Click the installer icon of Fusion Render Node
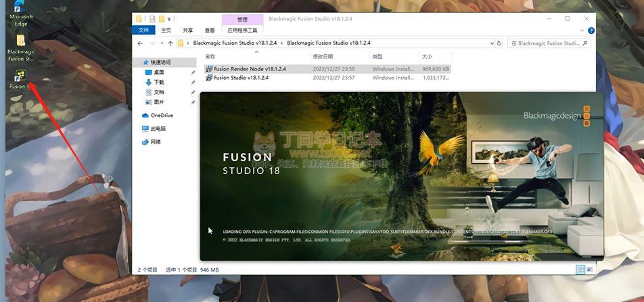644x302 pixels. click(209, 69)
